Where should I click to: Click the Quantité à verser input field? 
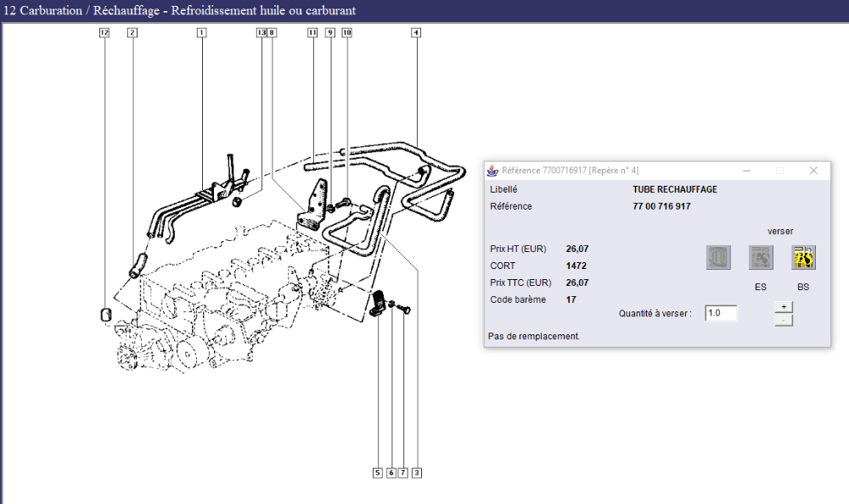click(721, 313)
